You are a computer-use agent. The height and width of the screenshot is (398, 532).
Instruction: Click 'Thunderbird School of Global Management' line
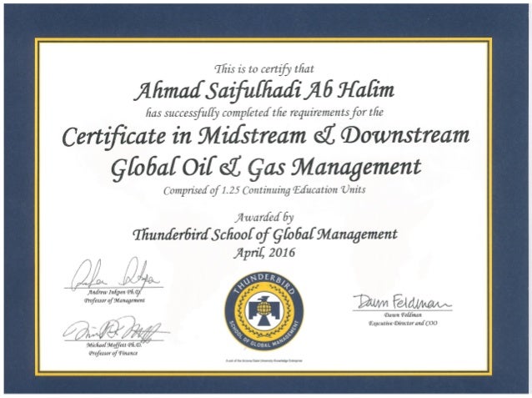pyautogui.click(x=264, y=234)
